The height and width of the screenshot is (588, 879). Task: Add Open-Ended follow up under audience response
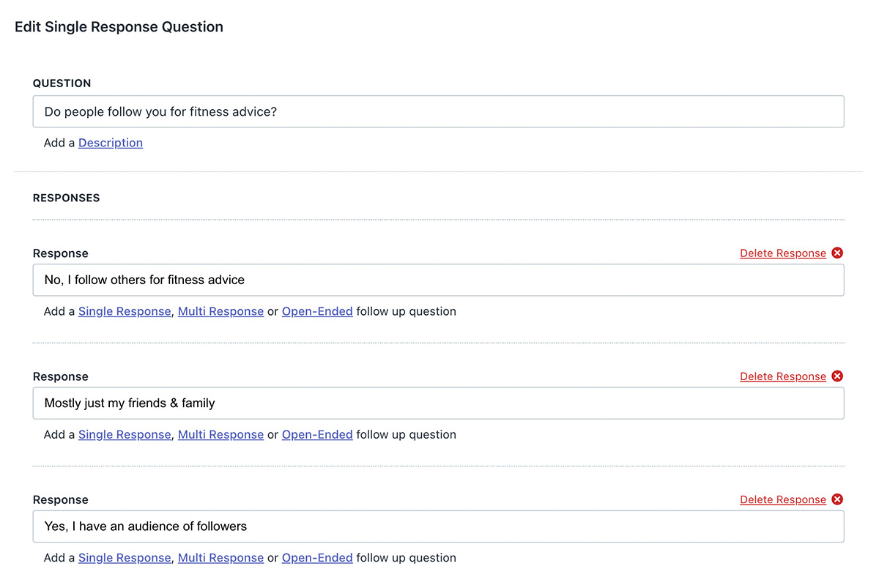point(317,558)
